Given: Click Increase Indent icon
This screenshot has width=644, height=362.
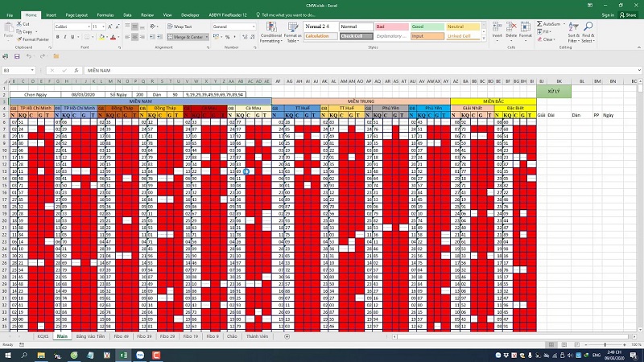Looking at the screenshot, I should 159,37.
